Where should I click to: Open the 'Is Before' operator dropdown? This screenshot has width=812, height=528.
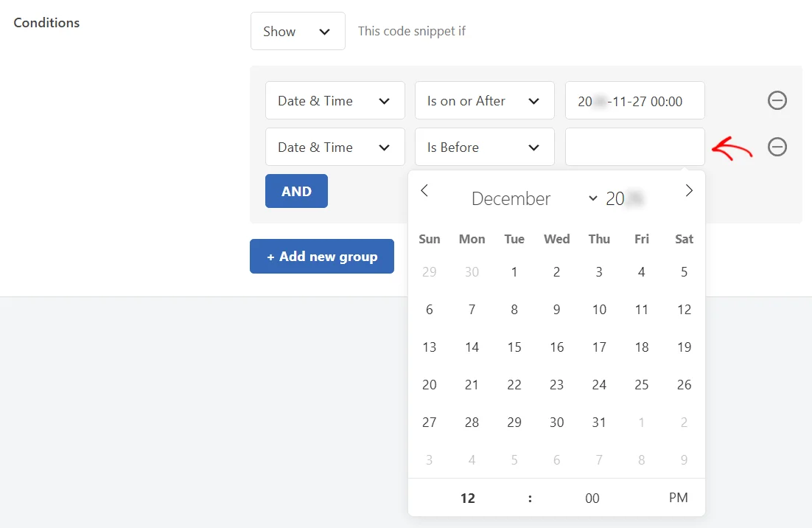tap(485, 147)
